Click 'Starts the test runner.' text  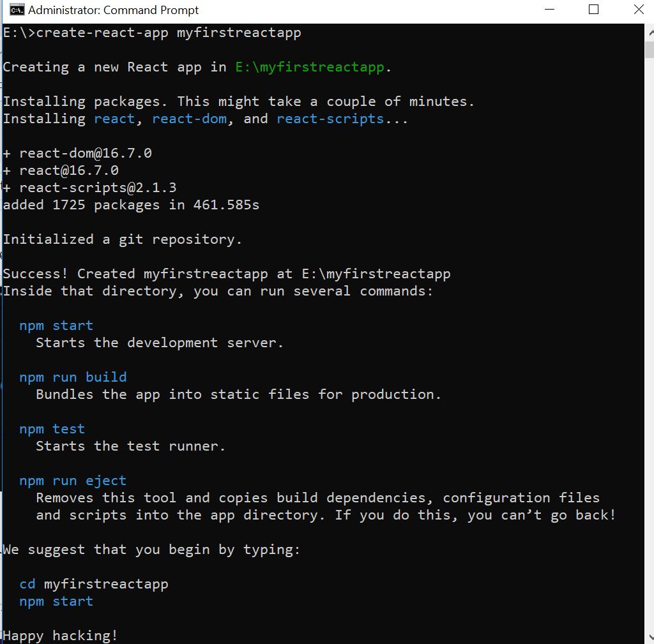[x=130, y=446]
